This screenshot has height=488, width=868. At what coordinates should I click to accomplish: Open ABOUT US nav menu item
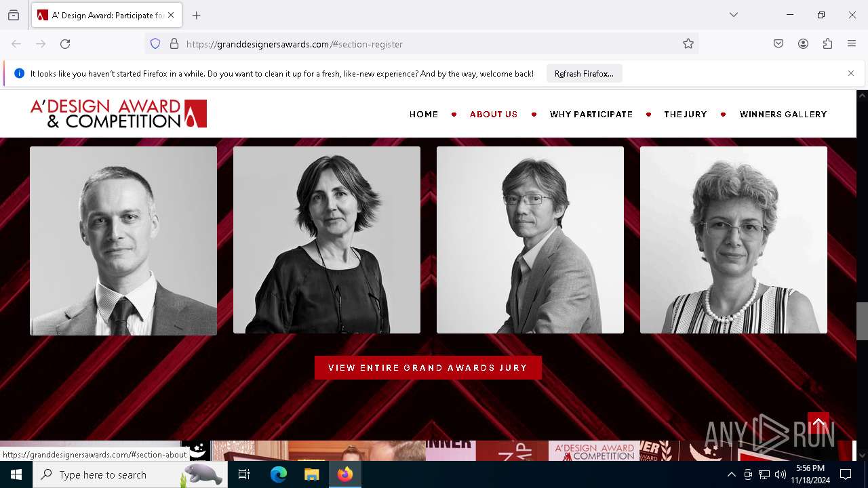(494, 115)
